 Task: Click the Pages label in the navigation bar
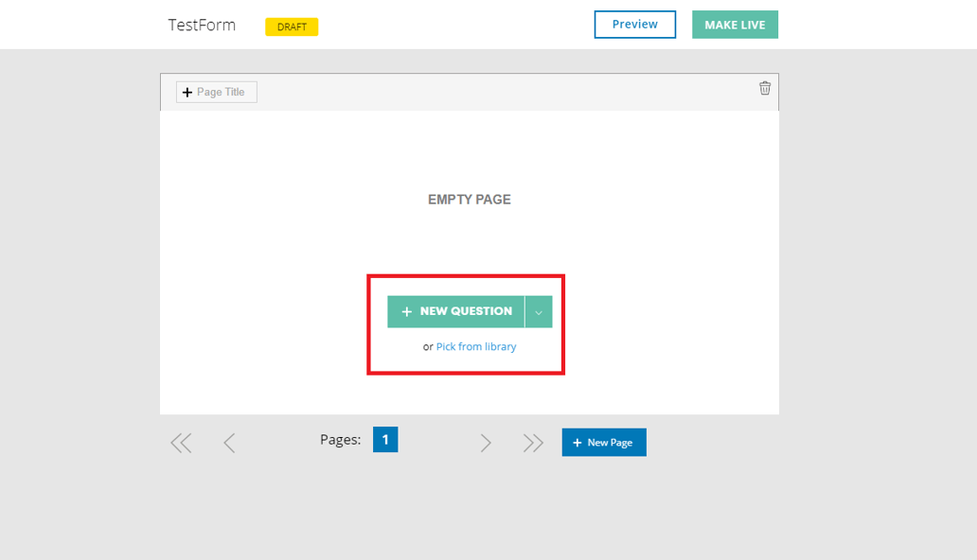point(340,439)
